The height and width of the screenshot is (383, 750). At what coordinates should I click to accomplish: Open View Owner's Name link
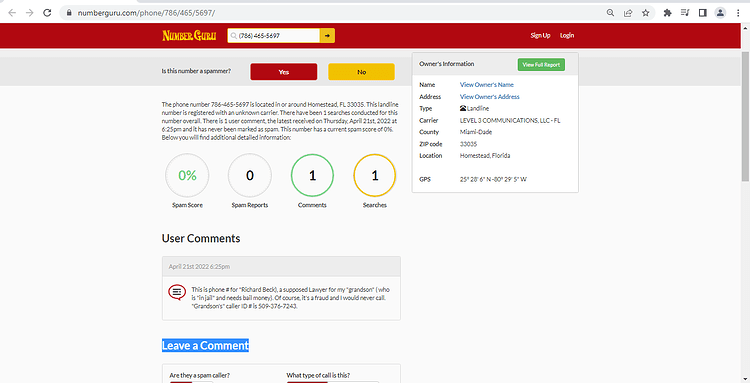pyautogui.click(x=486, y=85)
